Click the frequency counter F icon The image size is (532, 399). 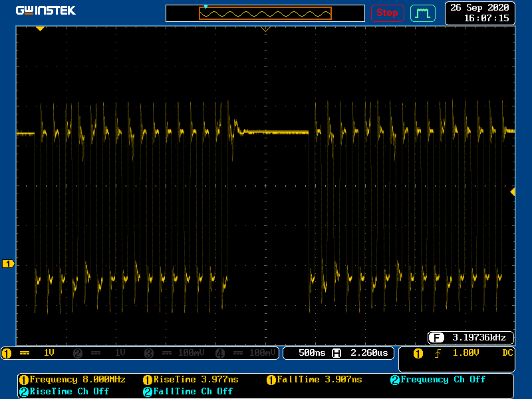436,336
